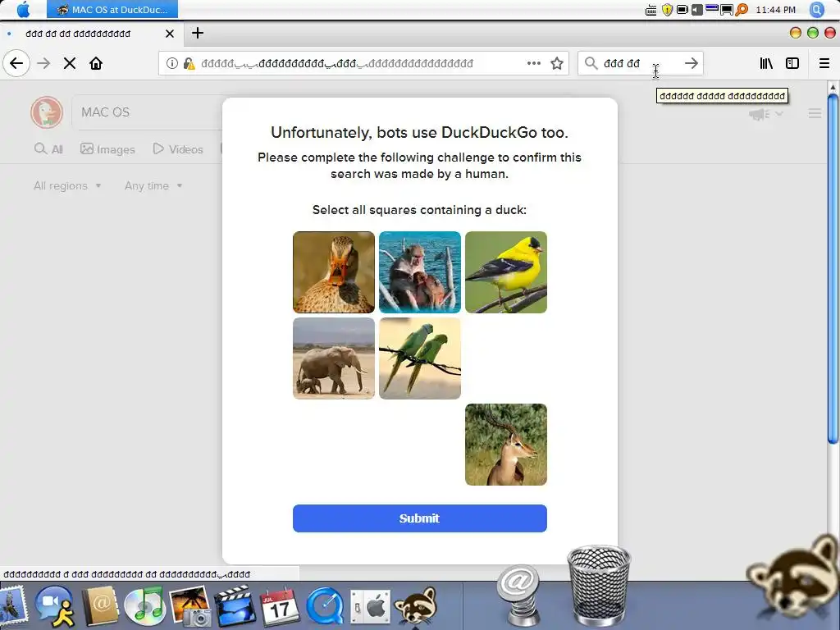Open the iCal calendar dock icon

pos(279,606)
